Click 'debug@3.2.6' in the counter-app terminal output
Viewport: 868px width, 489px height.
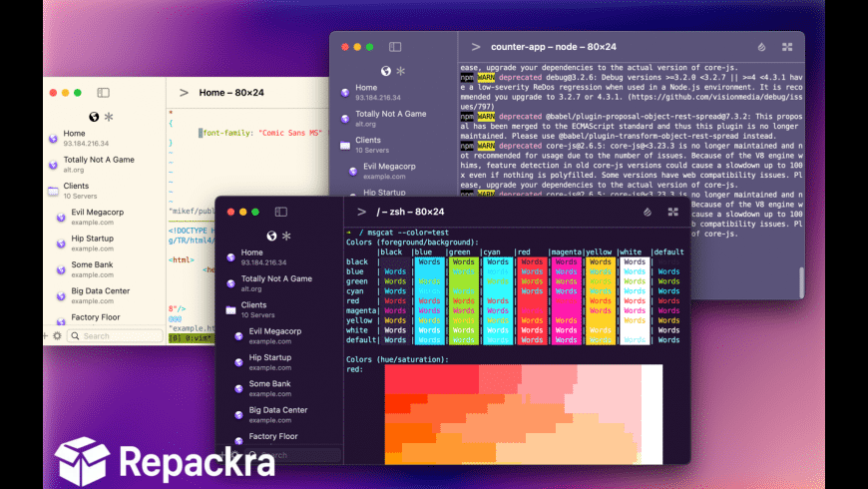(x=570, y=78)
